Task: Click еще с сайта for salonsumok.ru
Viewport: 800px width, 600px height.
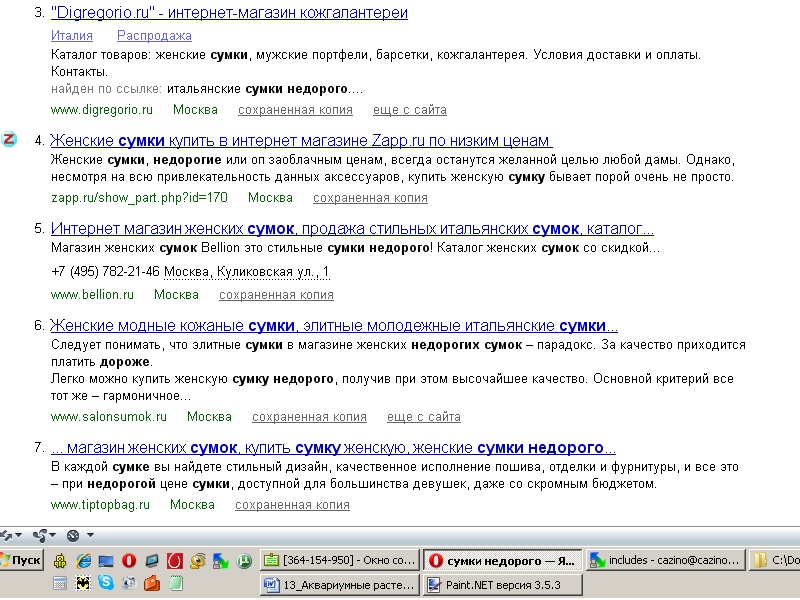Action: [424, 417]
